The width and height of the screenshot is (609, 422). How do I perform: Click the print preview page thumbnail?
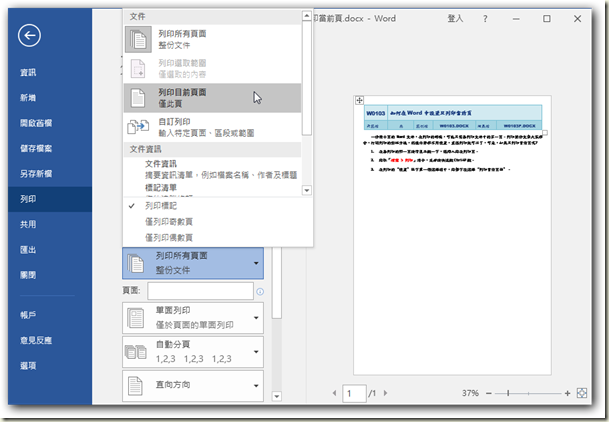452,235
